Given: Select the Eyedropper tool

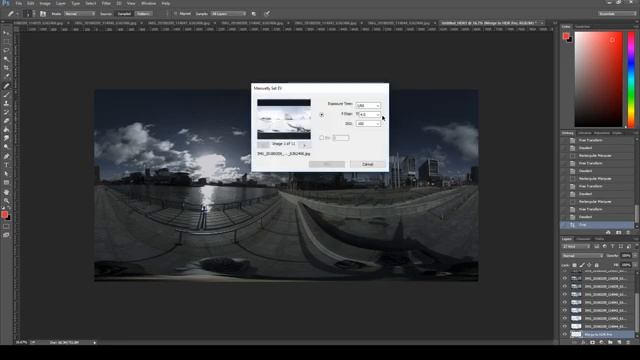Looking at the screenshot, I should tap(6, 76).
